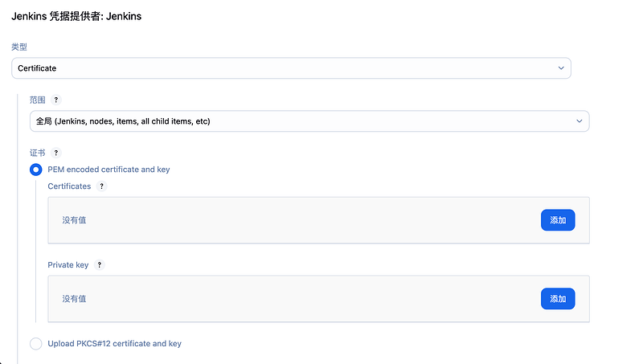This screenshot has height=364, width=643.
Task: Open the 范围 scope dropdown
Action: (309, 121)
